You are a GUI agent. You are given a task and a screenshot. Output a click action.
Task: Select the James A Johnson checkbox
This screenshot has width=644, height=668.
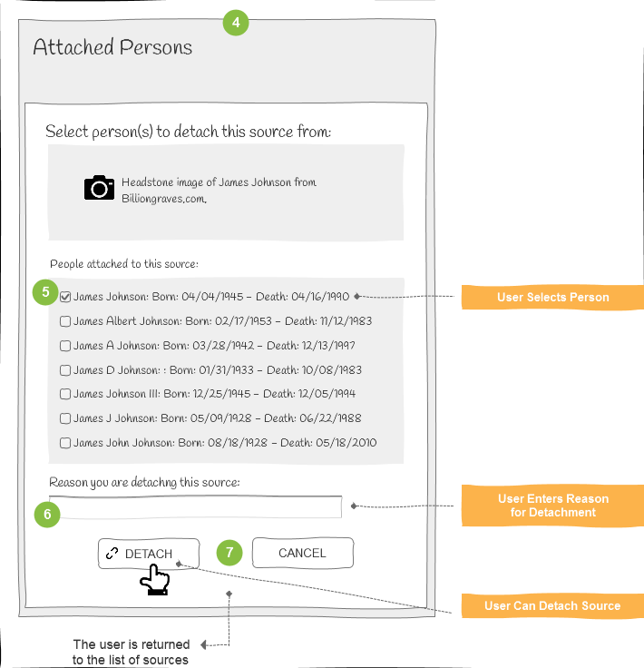(x=65, y=346)
